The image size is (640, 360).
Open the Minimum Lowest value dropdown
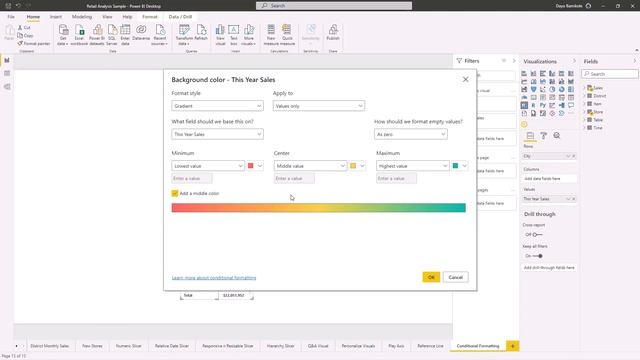[x=208, y=166]
